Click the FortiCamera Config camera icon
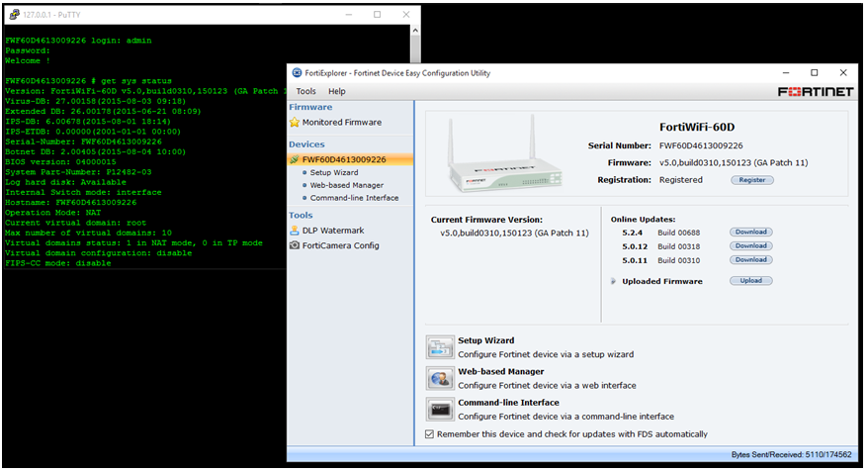This screenshot has height=472, width=868. pyautogui.click(x=295, y=245)
